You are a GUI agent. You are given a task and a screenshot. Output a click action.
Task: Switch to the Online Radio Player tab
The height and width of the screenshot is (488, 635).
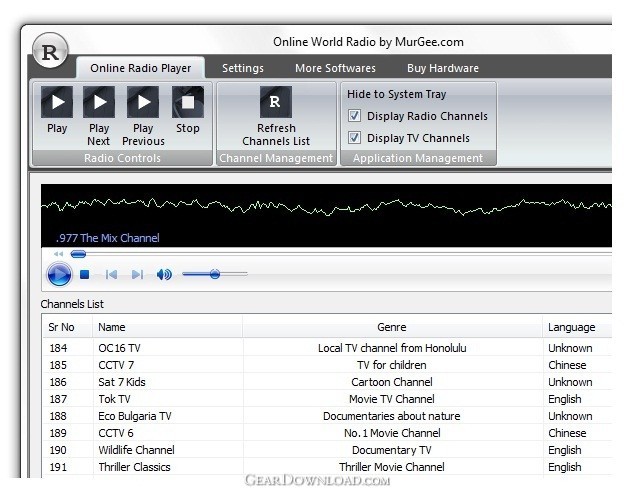141,68
